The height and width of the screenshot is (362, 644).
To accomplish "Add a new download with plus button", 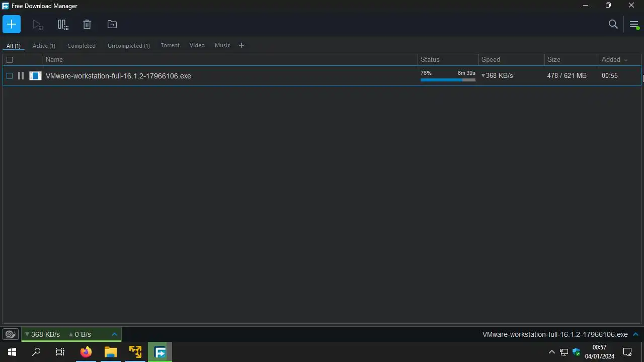I will click(12, 24).
